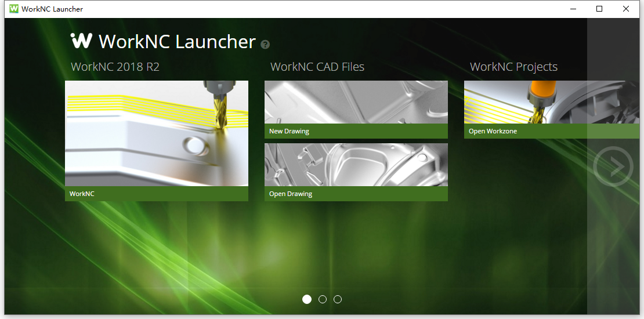644x319 pixels.
Task: Click the WorkNC CAD Files heading
Action: [317, 67]
